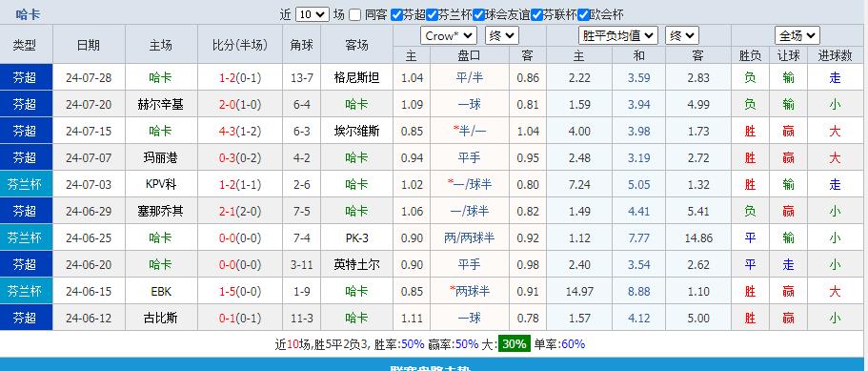
Task: Toggle the 同客 checkbox
Action: pyautogui.click(x=354, y=15)
